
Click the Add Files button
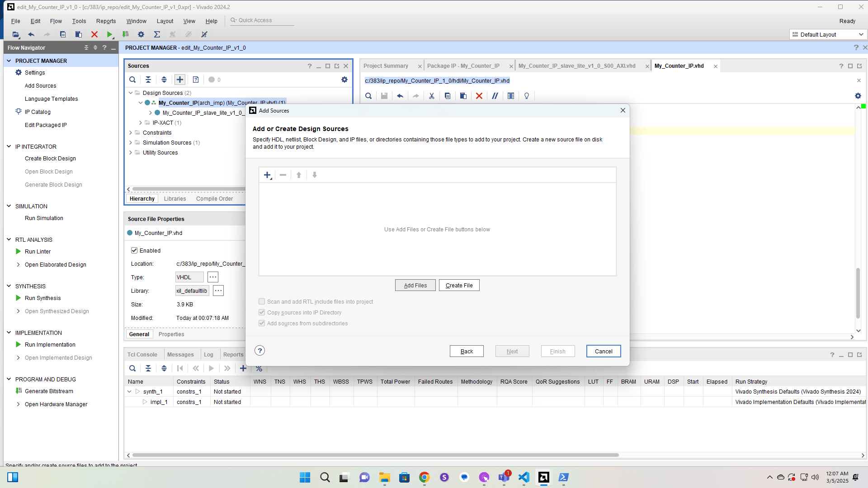415,285
